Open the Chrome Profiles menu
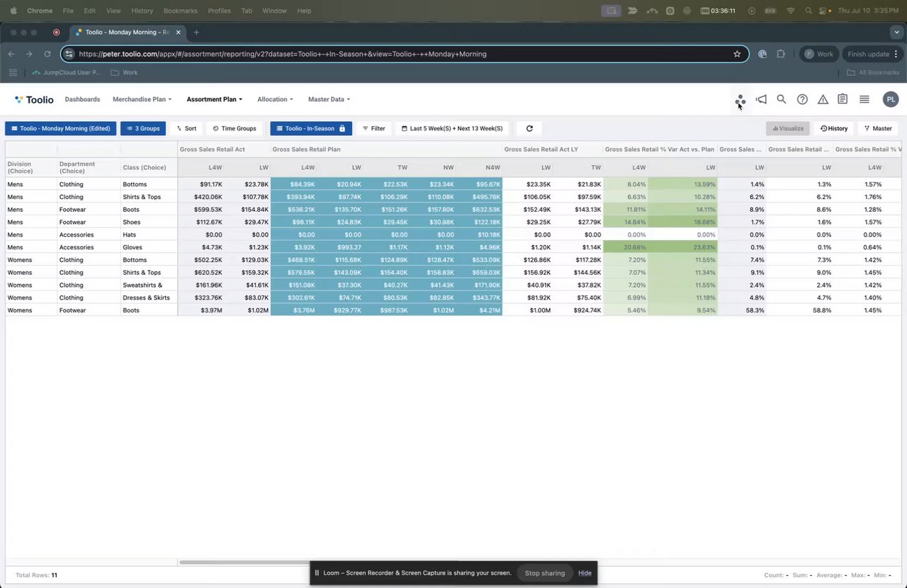This screenshot has width=907, height=588. tap(220, 11)
